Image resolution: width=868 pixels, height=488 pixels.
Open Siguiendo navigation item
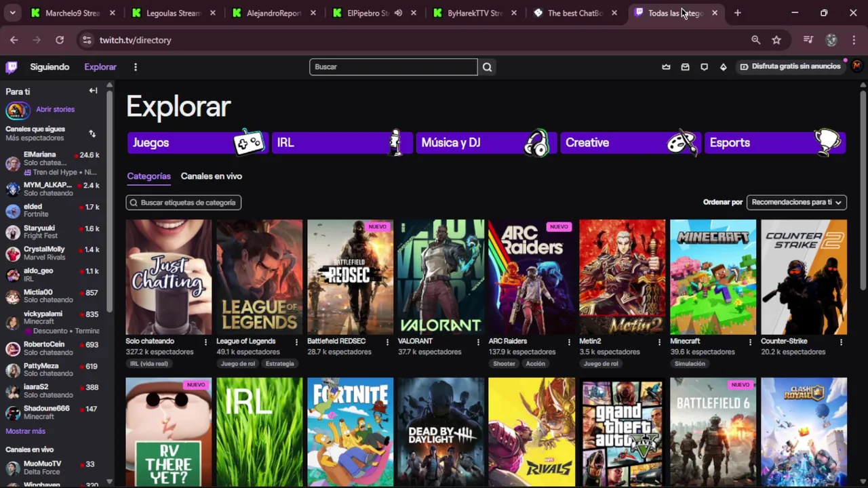tap(50, 67)
